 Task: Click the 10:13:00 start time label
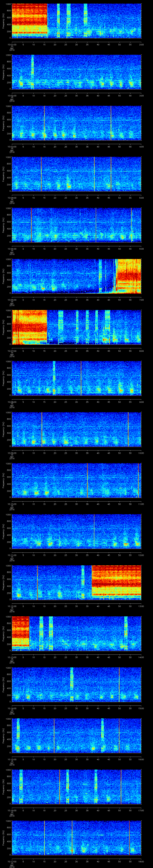point(12,657)
